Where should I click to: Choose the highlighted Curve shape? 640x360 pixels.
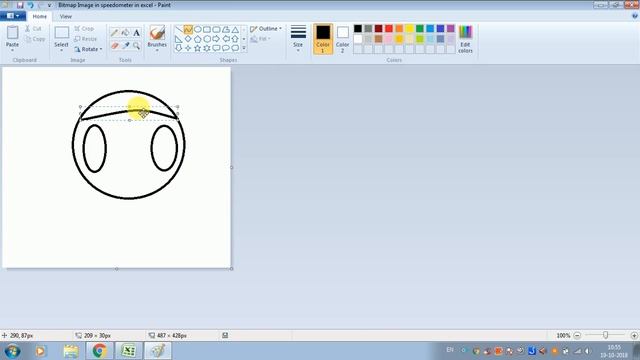tap(188, 29)
